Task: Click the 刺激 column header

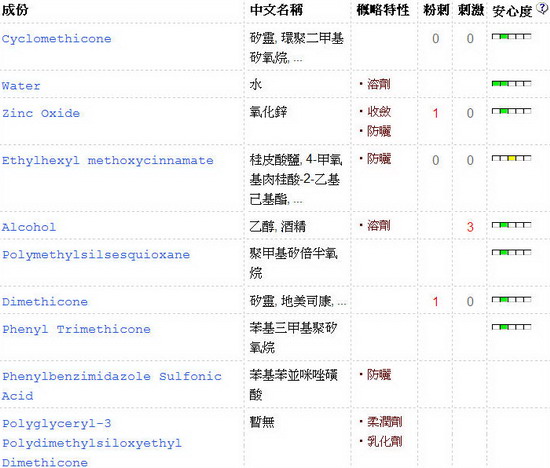Action: [471, 10]
